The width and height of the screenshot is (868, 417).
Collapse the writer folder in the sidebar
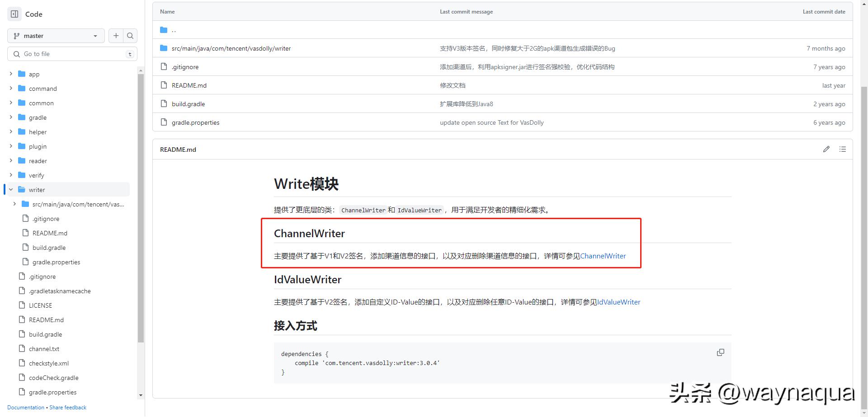tap(10, 189)
